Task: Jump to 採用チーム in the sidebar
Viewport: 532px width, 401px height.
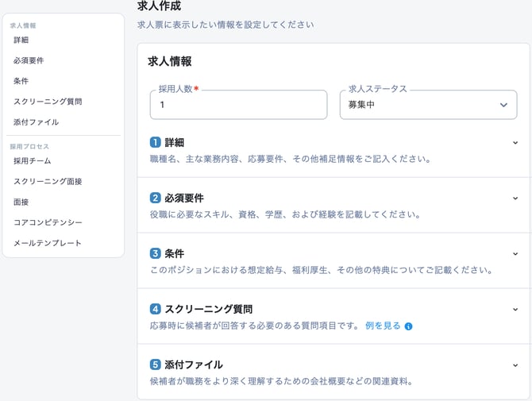Action: 33,160
